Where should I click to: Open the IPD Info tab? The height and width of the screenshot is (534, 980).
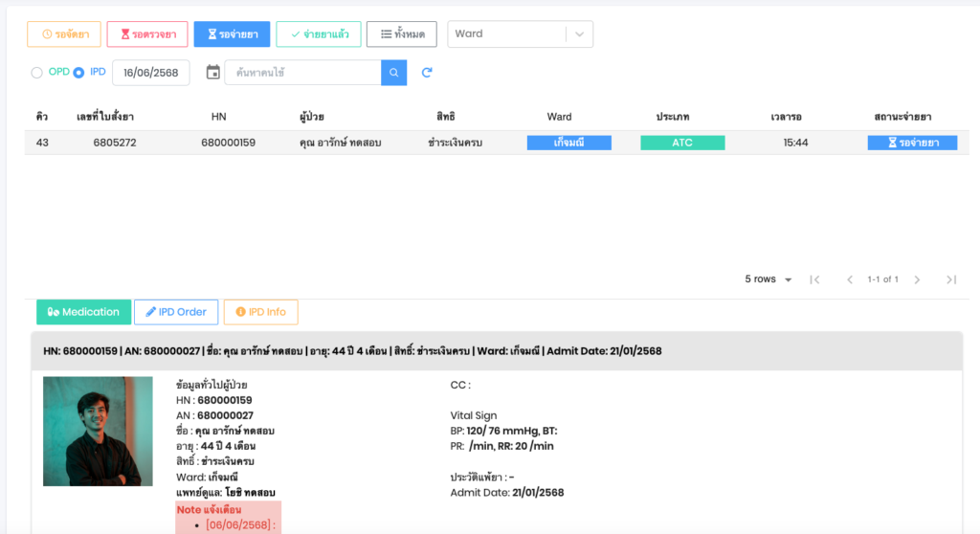(261, 312)
